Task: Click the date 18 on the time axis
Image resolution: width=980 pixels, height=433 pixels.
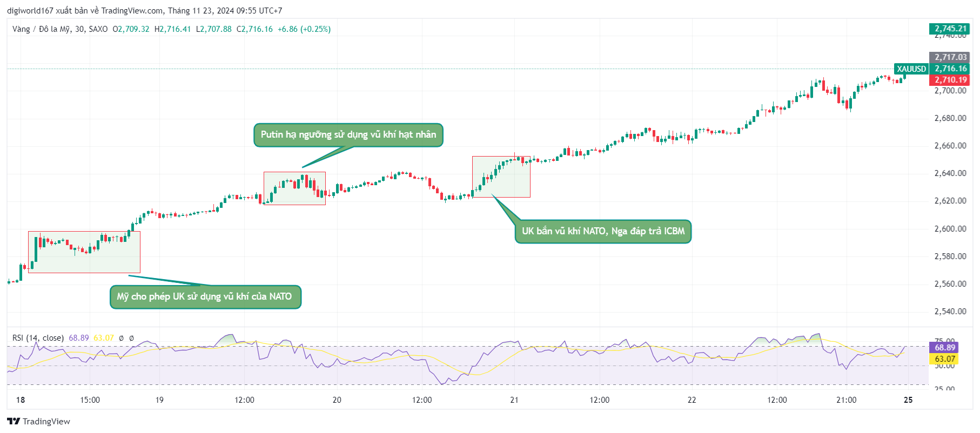Action: 21,400
